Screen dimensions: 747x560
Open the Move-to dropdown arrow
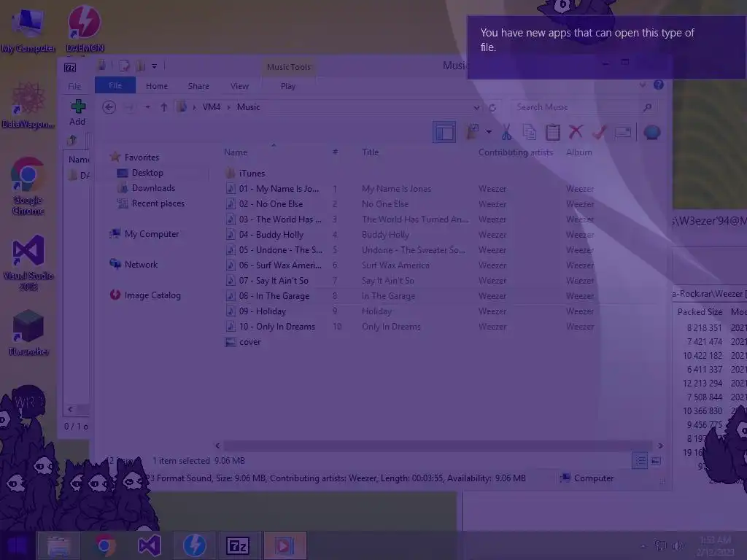[489, 132]
